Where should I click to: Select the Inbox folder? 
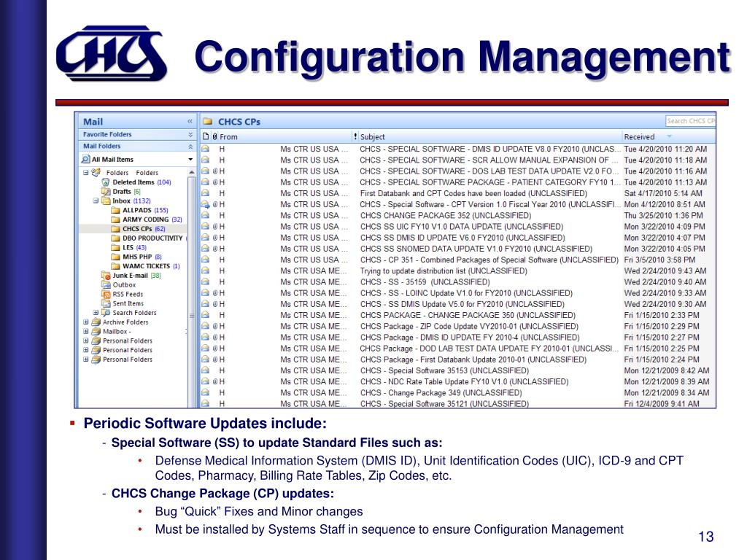pyautogui.click(x=125, y=201)
